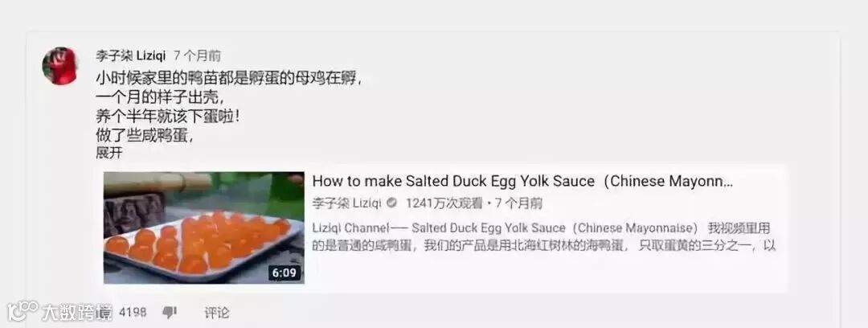Click the 大数跨境 watermark logo
868x328 pixels.
point(59,312)
